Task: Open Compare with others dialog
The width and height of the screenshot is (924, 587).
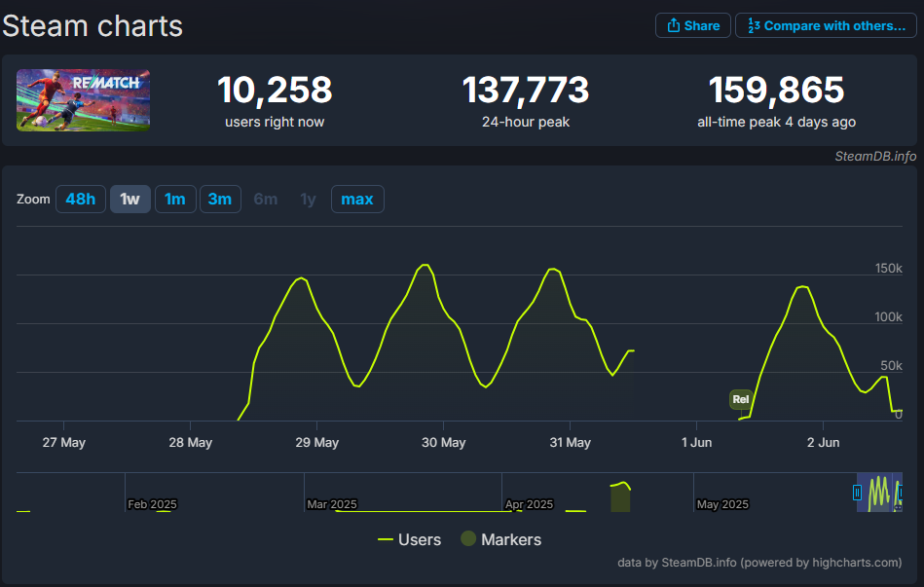Action: click(x=827, y=25)
